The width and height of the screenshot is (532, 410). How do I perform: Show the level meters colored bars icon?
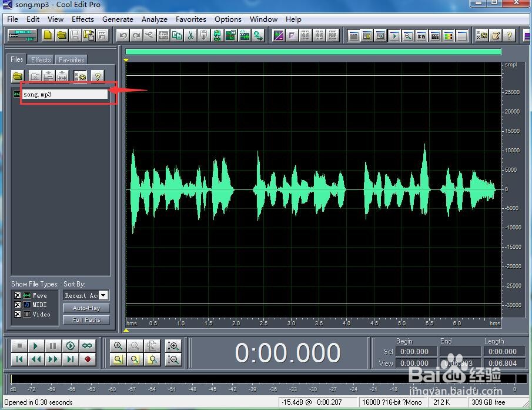pyautogui.click(x=449, y=36)
